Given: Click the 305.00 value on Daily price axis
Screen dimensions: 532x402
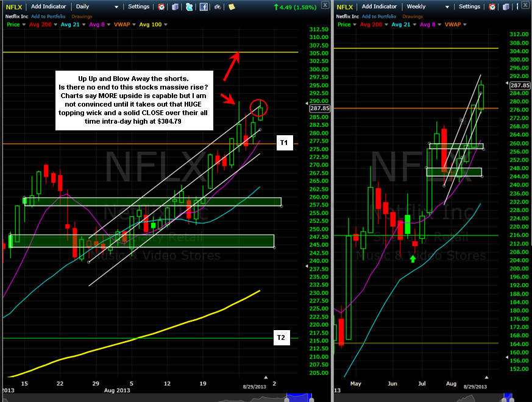Looking at the screenshot, I should point(319,53).
